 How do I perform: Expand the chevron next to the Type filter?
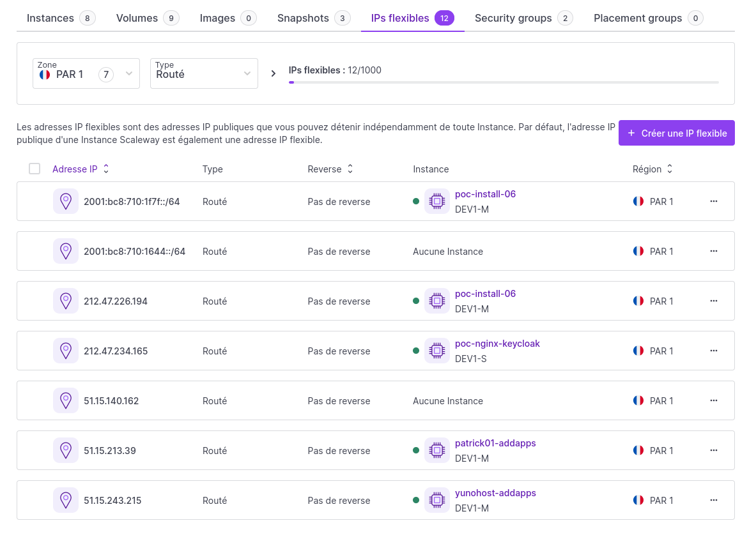coord(273,73)
